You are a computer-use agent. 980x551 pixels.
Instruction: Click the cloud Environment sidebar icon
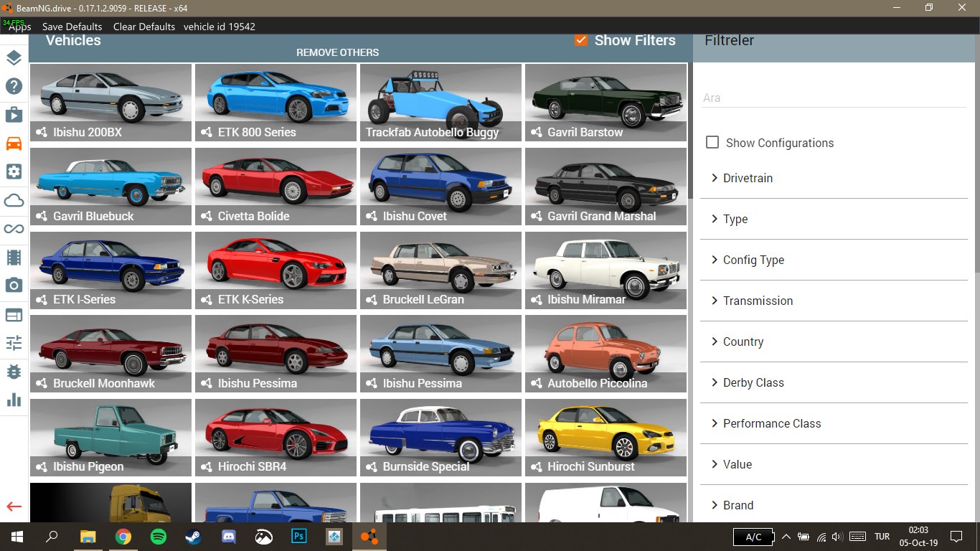coord(14,200)
